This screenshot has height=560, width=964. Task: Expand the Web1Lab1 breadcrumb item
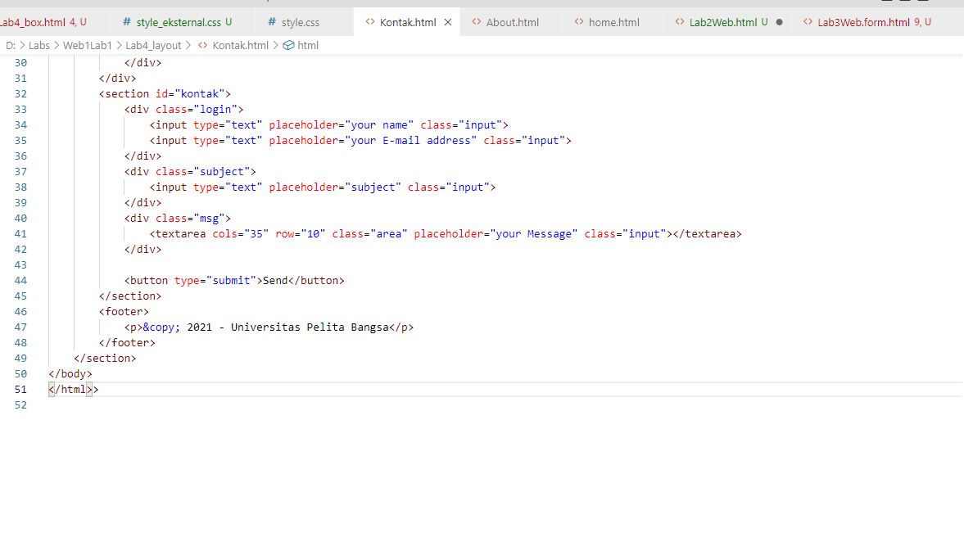88,45
